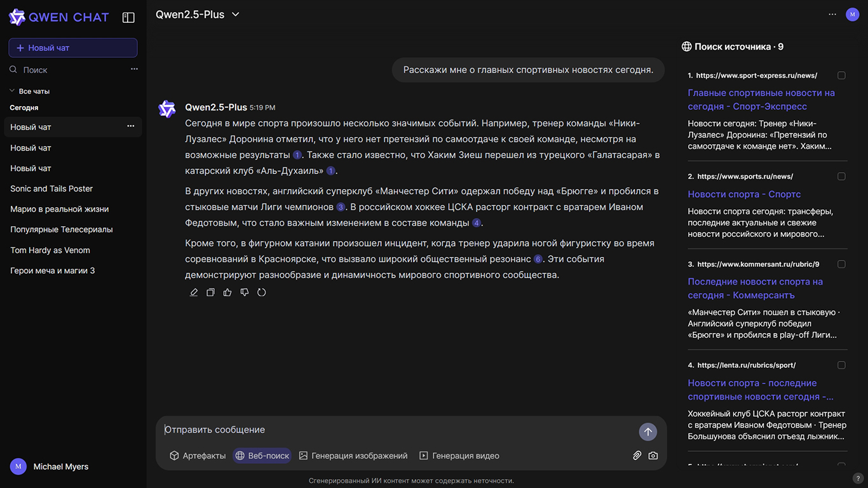Screen dimensions: 868x488
Task: Dislike the response with thumbs down
Action: 245,292
